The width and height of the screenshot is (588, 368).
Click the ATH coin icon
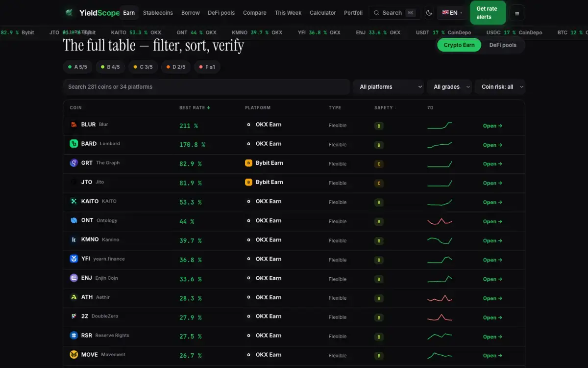click(x=74, y=297)
